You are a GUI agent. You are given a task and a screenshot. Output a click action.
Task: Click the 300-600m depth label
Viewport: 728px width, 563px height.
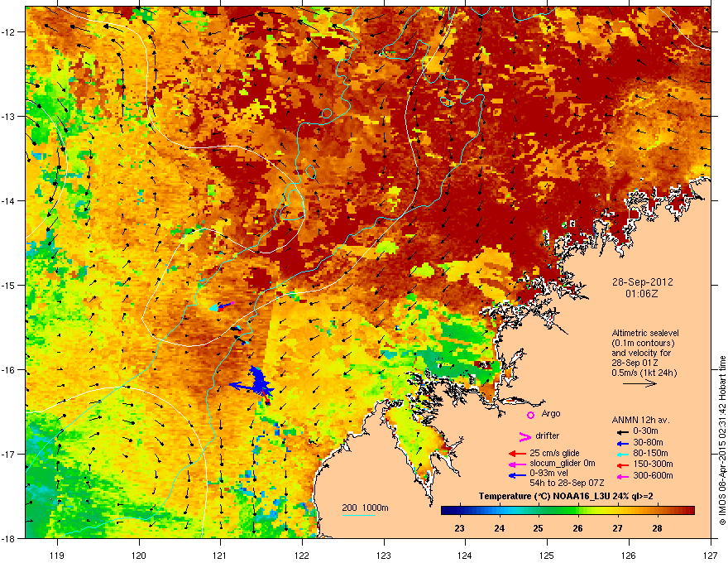[653, 476]
